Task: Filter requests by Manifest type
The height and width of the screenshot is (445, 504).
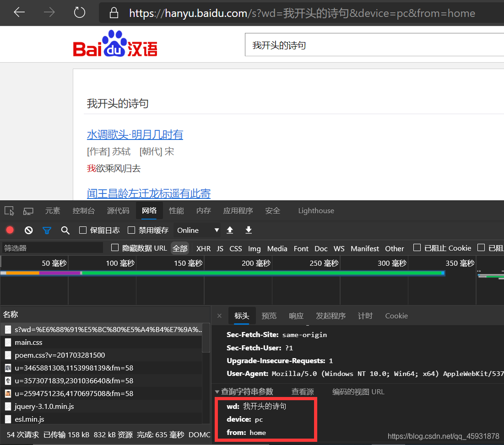Action: pos(365,248)
